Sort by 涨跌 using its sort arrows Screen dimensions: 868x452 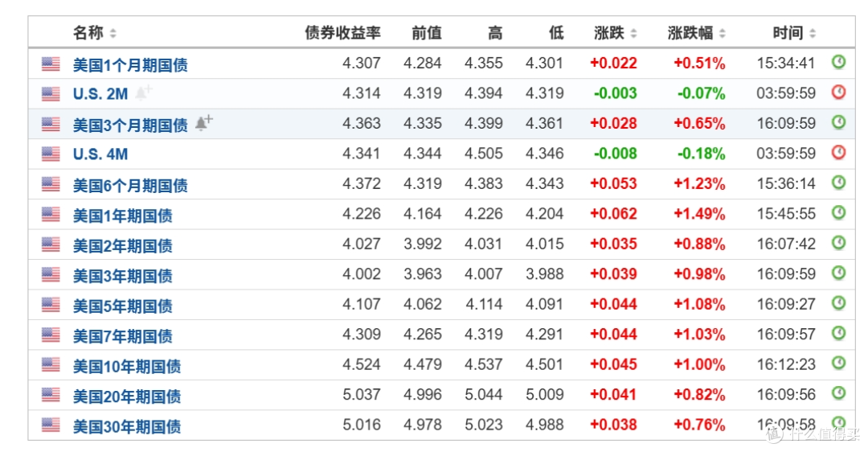[x=633, y=33]
